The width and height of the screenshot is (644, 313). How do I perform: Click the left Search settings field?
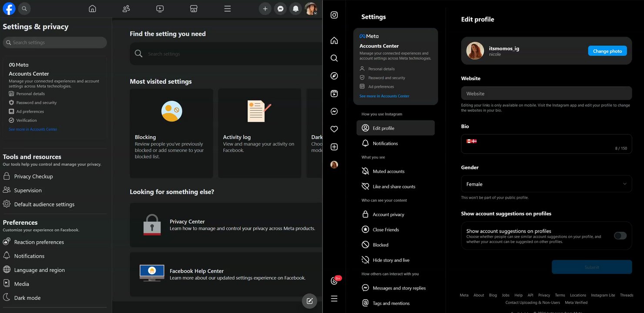click(x=55, y=43)
